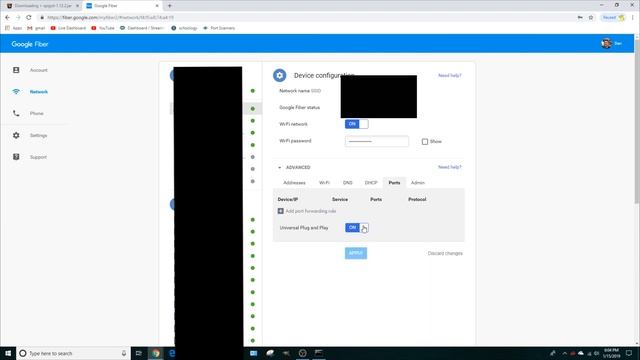This screenshot has height=360, width=640.
Task: Open the gmail bookmark
Action: coord(36,28)
